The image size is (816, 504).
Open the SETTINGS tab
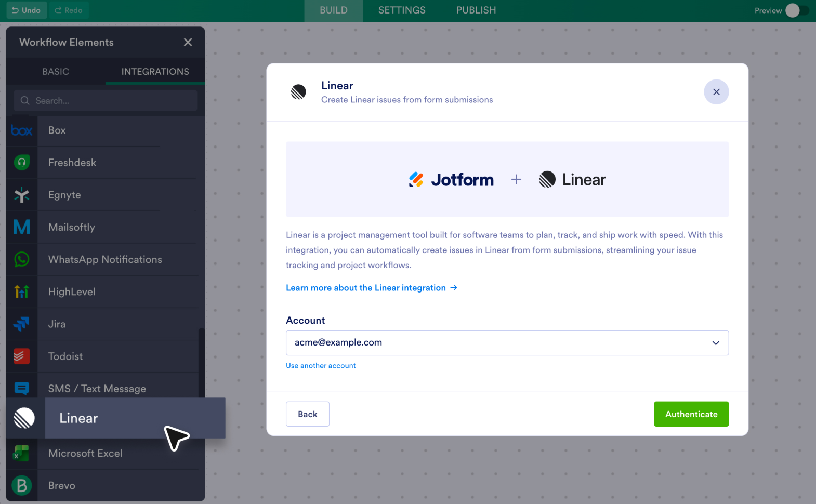pyautogui.click(x=402, y=10)
